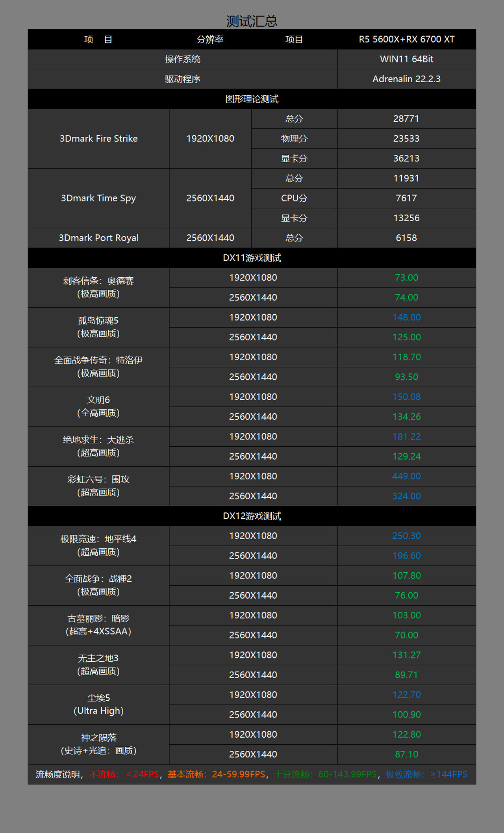Click the Adrenalin 22.2.3 driver cell
The image size is (504, 833).
click(406, 79)
